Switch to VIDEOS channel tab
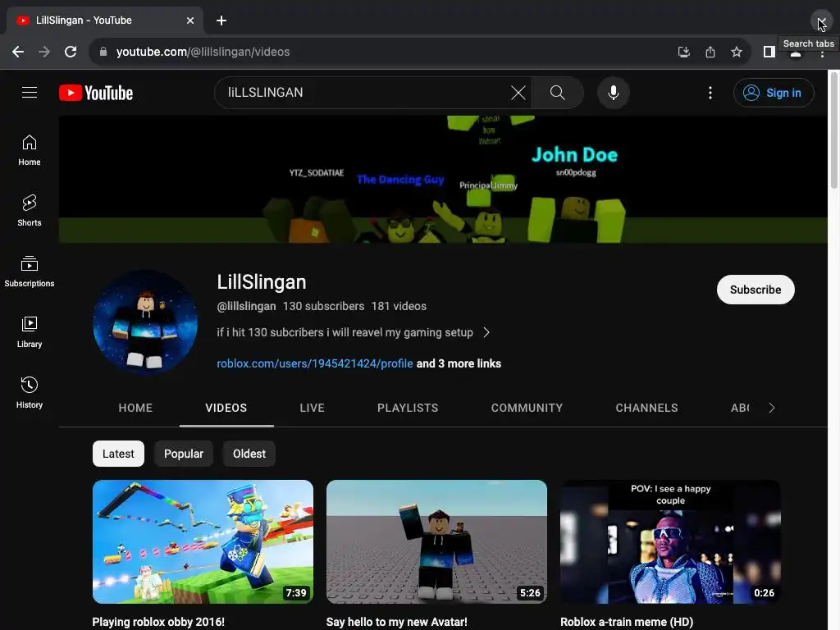This screenshot has height=630, width=840. 226,408
